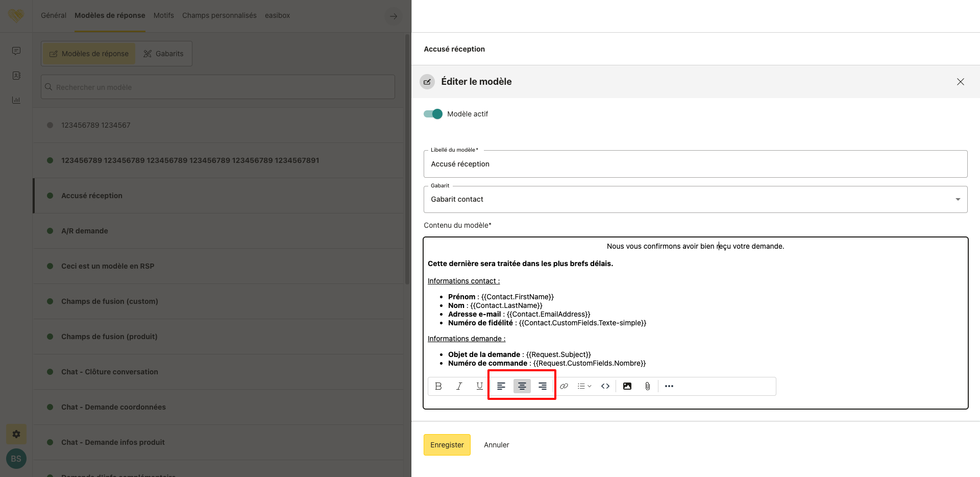Click the Enregistrer button

pos(447,445)
